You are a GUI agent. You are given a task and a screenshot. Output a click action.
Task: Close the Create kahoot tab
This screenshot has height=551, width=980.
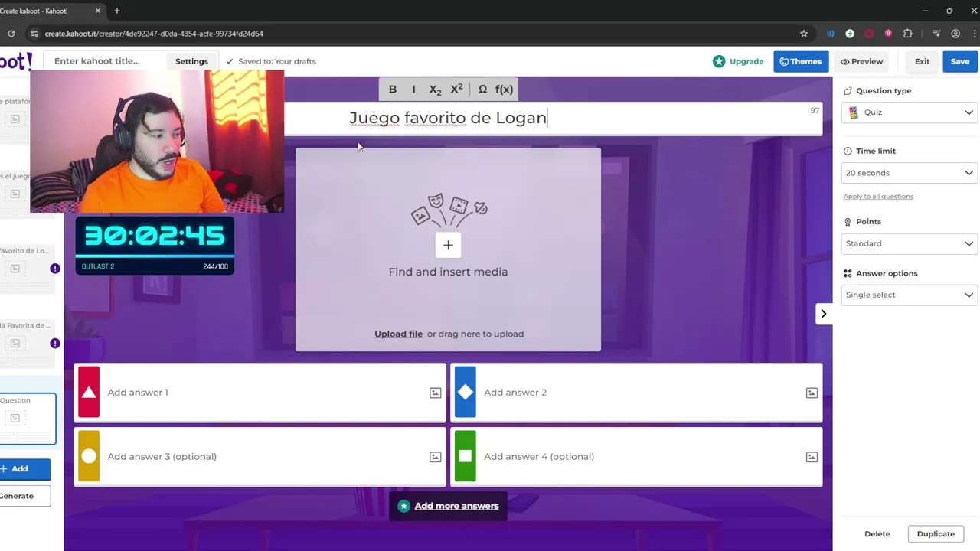pos(98,11)
